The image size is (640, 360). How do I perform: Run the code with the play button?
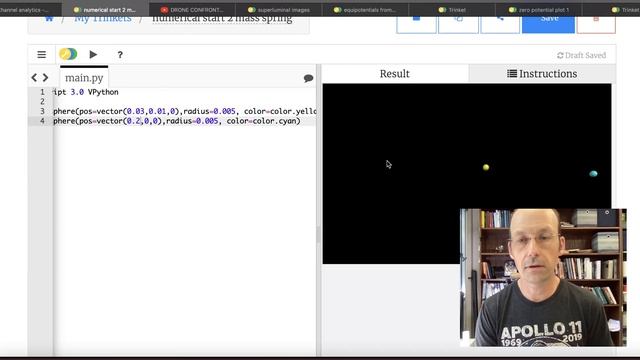click(93, 54)
